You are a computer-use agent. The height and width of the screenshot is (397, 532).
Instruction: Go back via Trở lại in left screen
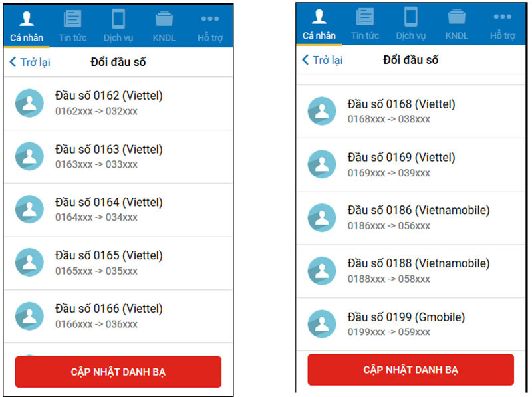tap(30, 62)
